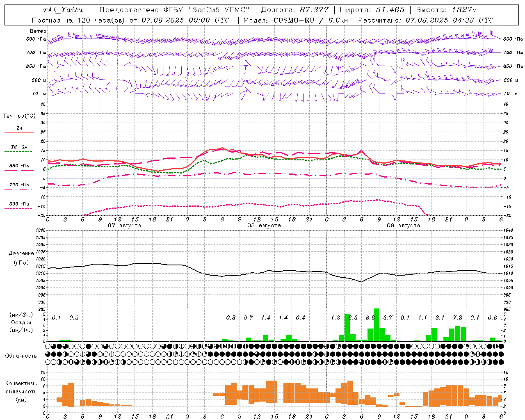Click the 3.7 precipitation total

[388, 318]
